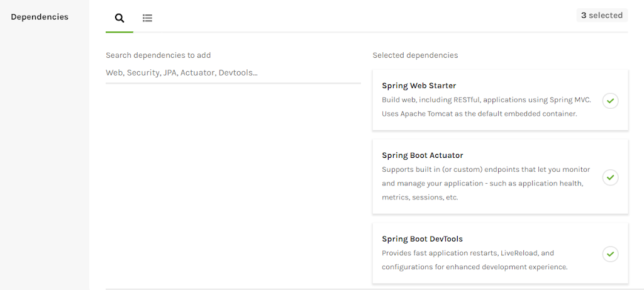Click the "Selected dependencies" heading
Viewport: 644px width, 290px height.
click(415, 55)
